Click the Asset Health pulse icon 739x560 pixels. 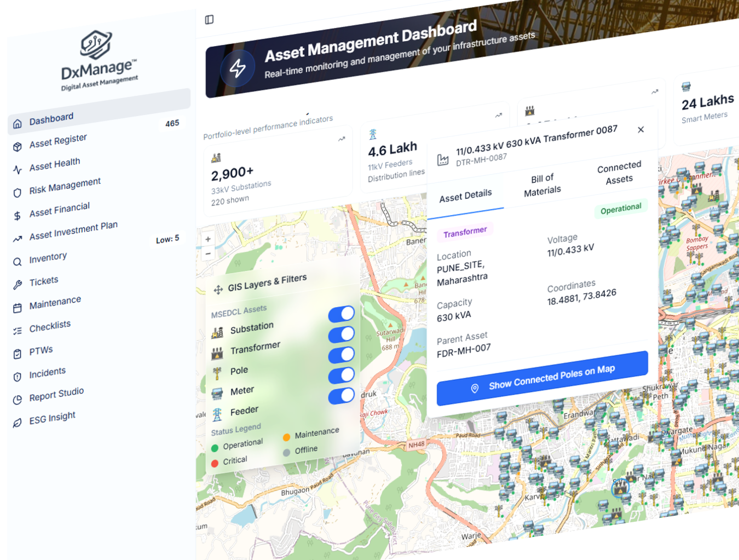pyautogui.click(x=18, y=170)
